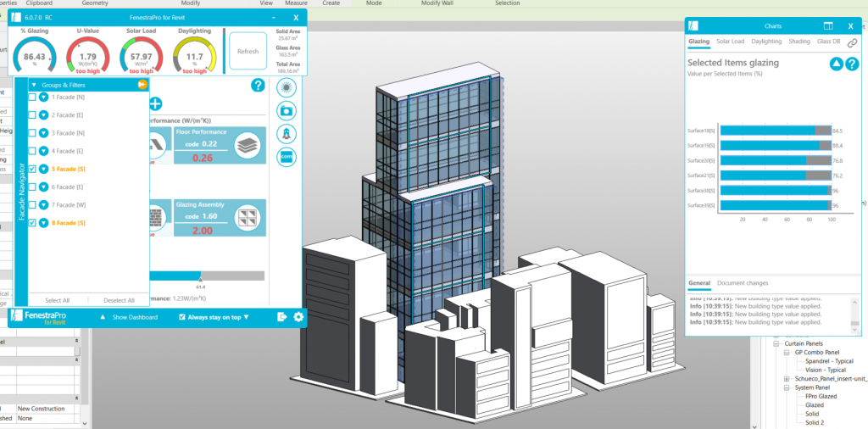The width and height of the screenshot is (868, 429).
Task: Switch to the Solar Load tab
Action: 730,42
